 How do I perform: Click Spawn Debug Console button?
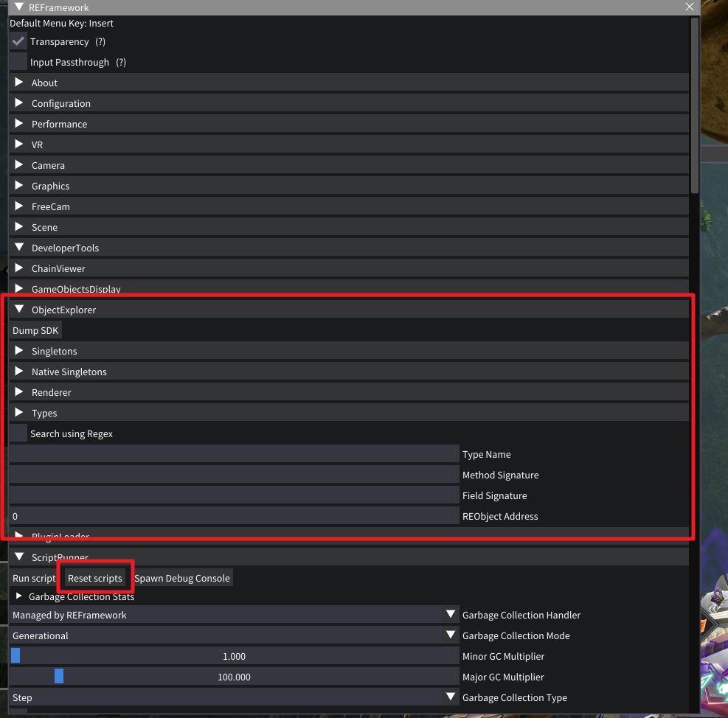(182, 579)
